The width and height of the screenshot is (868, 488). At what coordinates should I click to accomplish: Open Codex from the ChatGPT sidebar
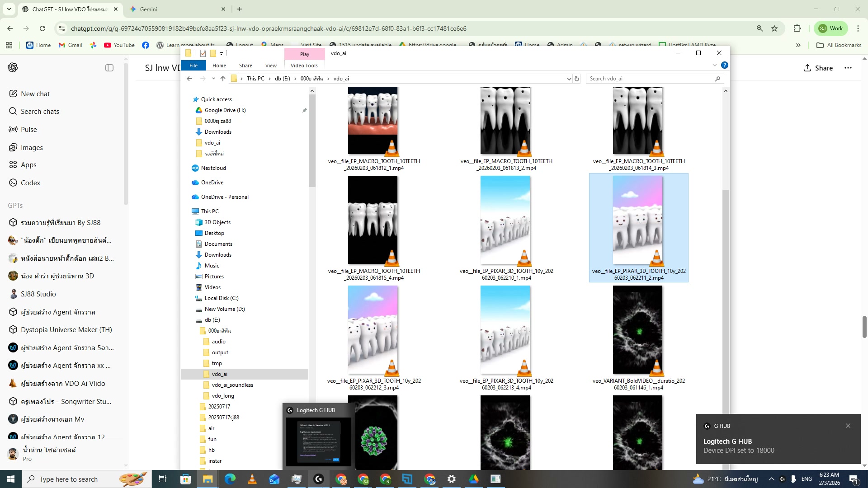[31, 183]
